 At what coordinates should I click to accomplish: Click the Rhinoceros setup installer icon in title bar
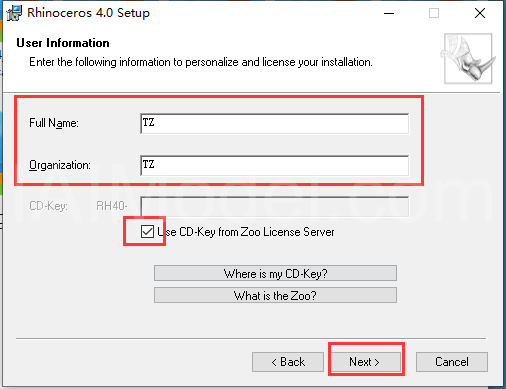tap(14, 13)
